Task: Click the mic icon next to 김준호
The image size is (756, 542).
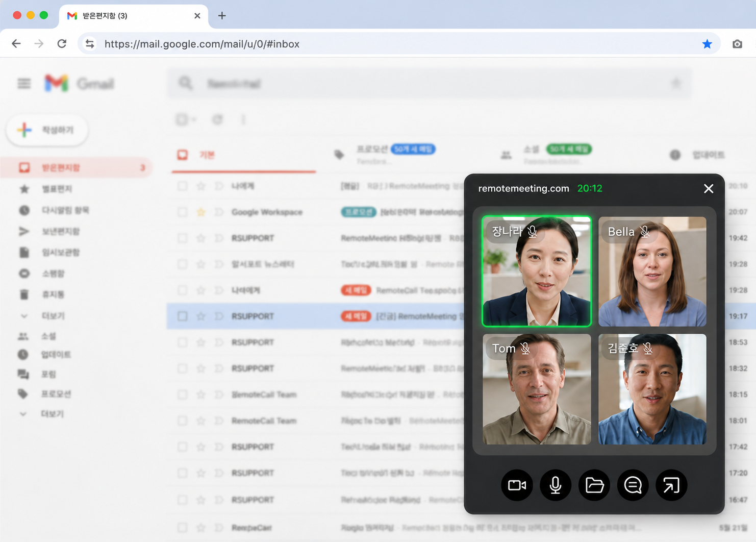Action: click(x=648, y=348)
